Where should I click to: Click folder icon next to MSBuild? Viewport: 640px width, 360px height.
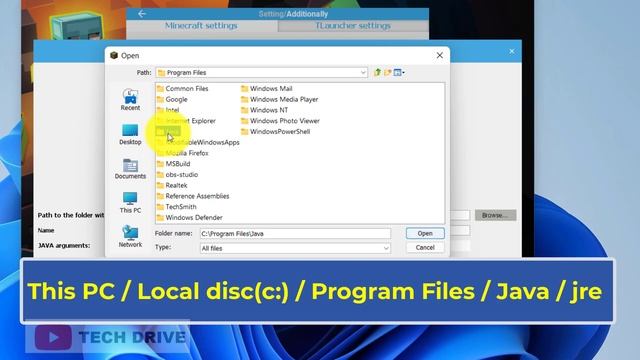[160, 164]
